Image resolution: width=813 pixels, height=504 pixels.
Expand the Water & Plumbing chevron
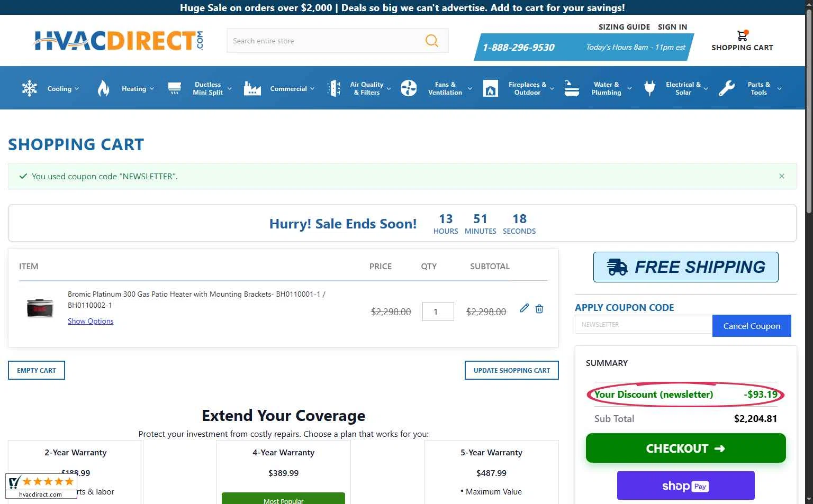pos(629,89)
